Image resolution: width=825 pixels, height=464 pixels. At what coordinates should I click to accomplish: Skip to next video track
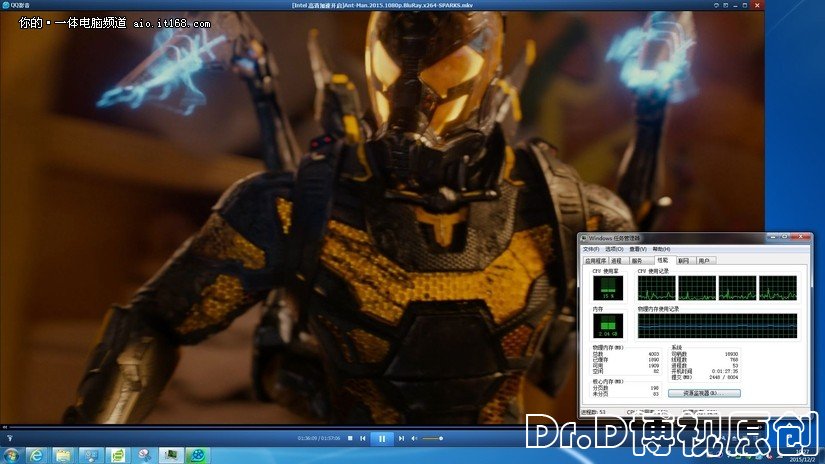point(401,438)
